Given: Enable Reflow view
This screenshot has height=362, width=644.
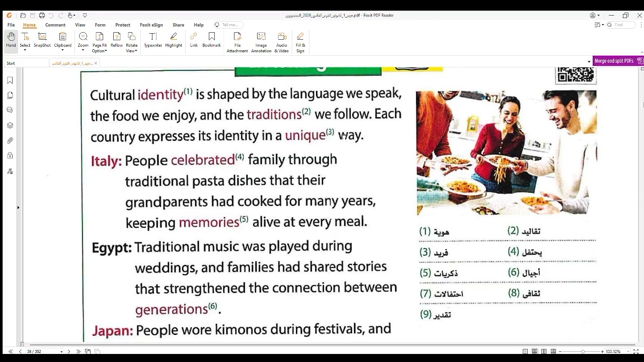Looking at the screenshot, I should (x=117, y=40).
